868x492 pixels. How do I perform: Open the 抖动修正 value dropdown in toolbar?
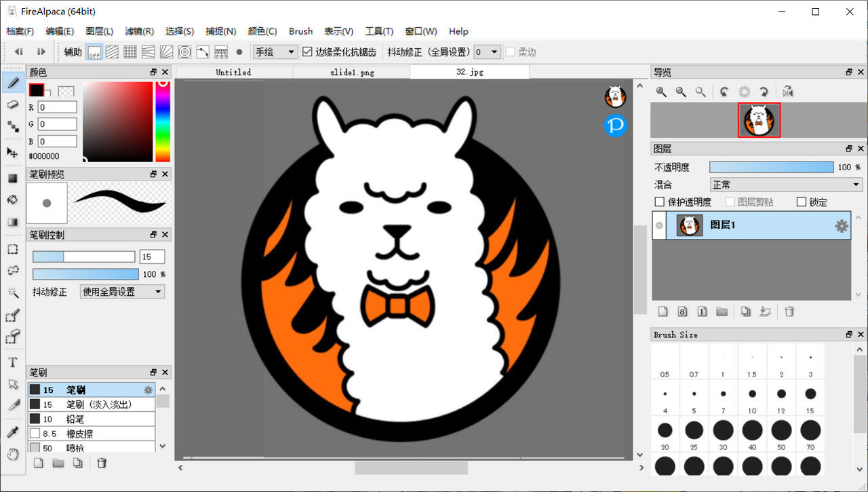coord(487,52)
